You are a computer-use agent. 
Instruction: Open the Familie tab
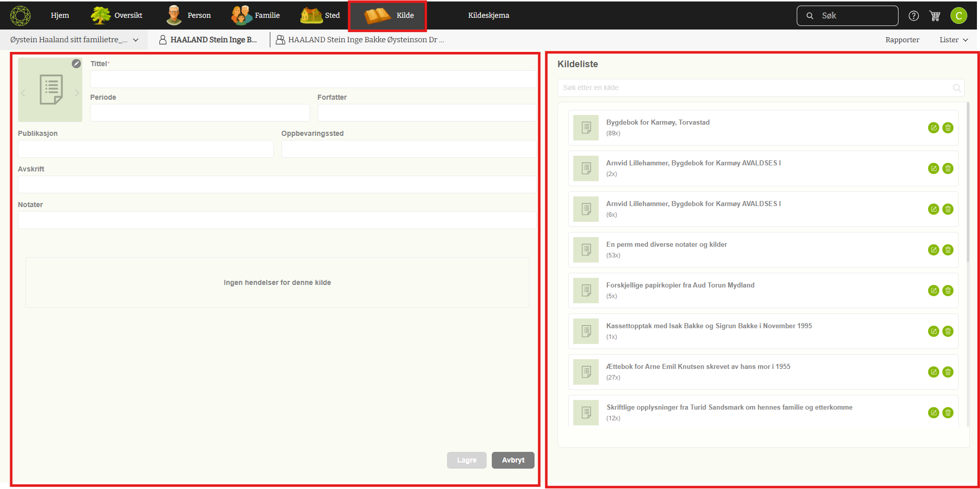(x=256, y=16)
